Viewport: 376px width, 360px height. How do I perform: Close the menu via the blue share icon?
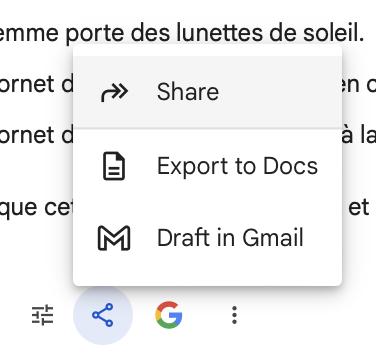point(103,315)
